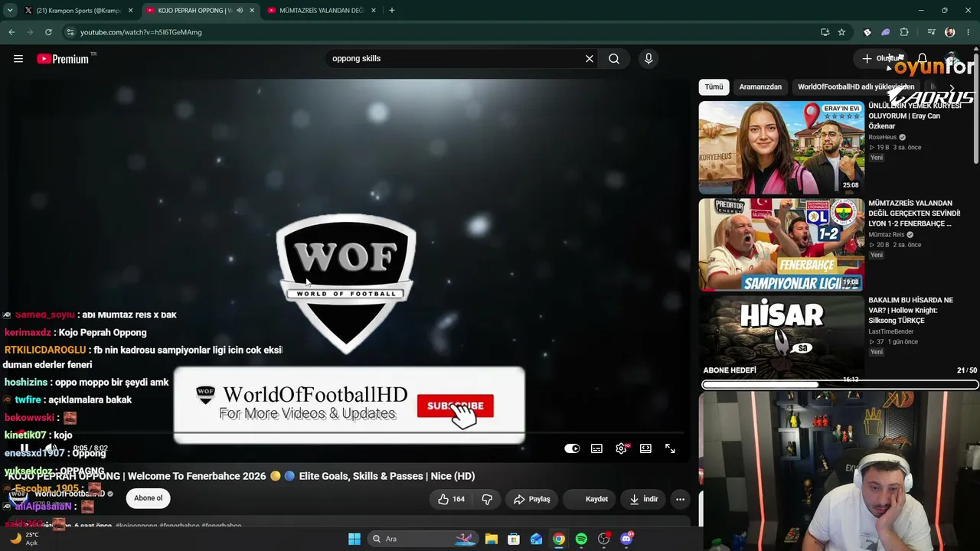Open Discord from the taskbar
Viewport: 980px width, 551px height.
[x=626, y=539]
